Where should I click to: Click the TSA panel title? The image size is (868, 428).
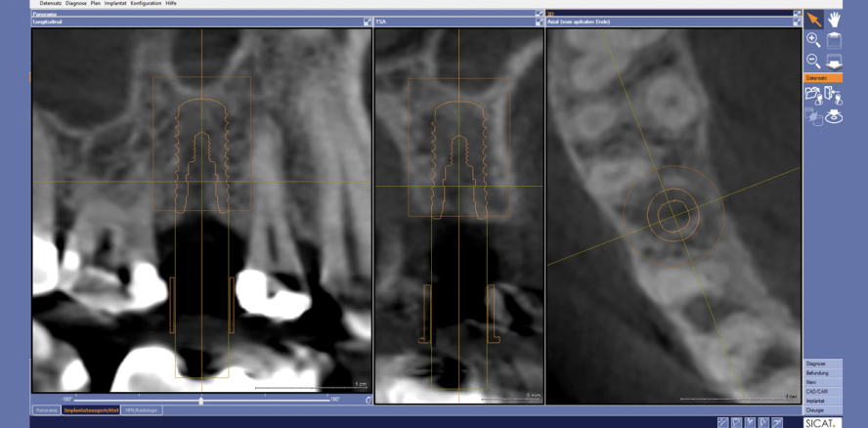pyautogui.click(x=381, y=21)
